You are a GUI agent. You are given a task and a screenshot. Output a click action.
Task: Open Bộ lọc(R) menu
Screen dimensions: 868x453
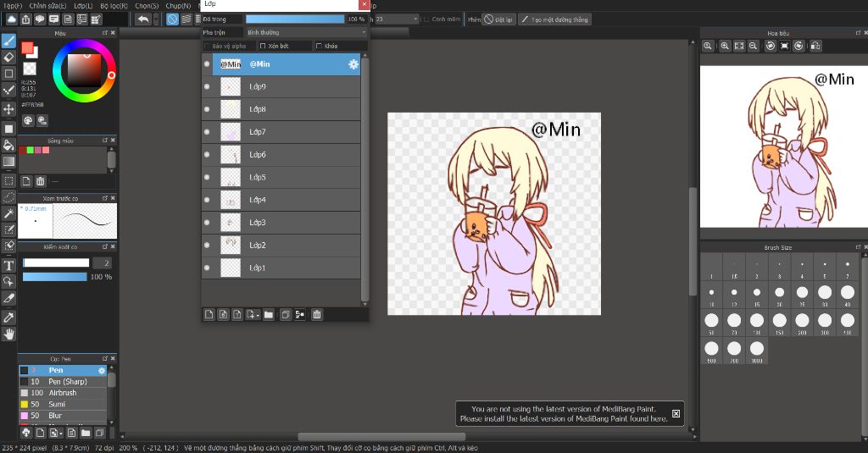(x=114, y=6)
